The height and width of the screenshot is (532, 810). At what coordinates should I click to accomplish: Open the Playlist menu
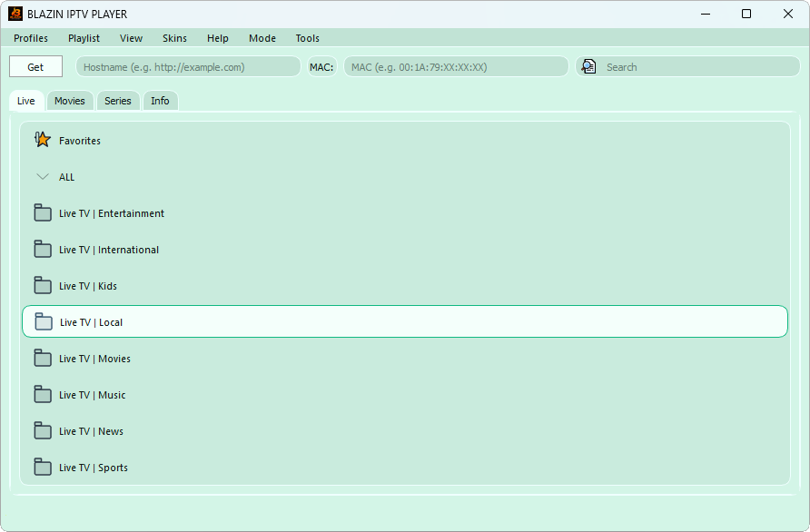click(x=84, y=38)
